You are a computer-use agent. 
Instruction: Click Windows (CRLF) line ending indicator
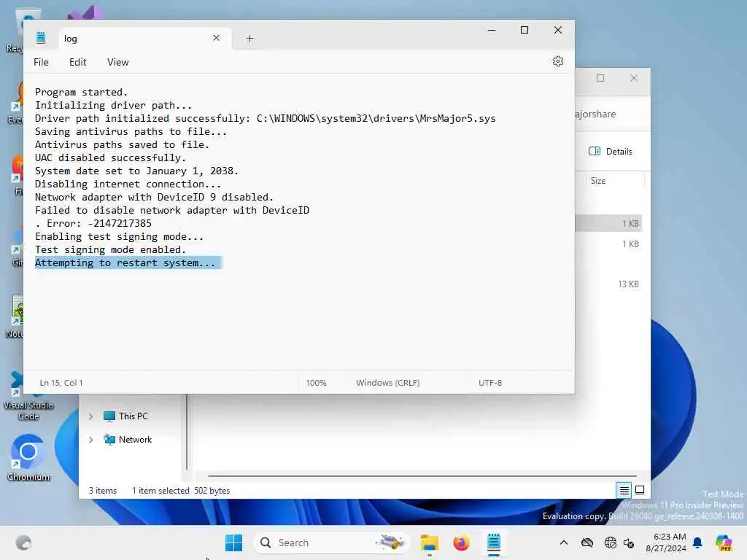point(388,383)
